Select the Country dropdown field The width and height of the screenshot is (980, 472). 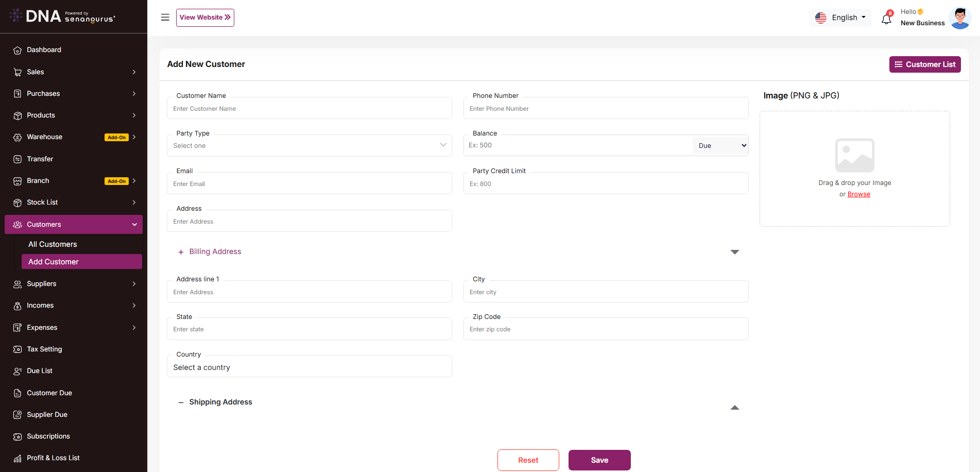309,367
